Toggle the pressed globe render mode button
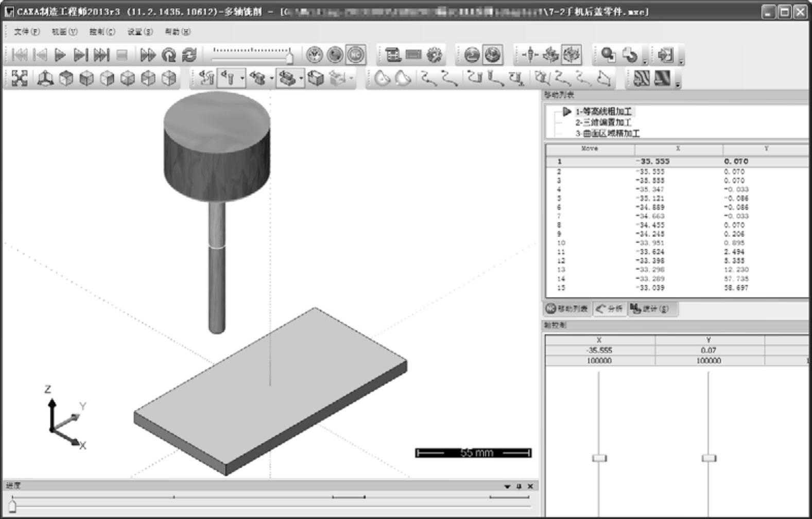Viewport: 812px width, 519px height. (493, 55)
